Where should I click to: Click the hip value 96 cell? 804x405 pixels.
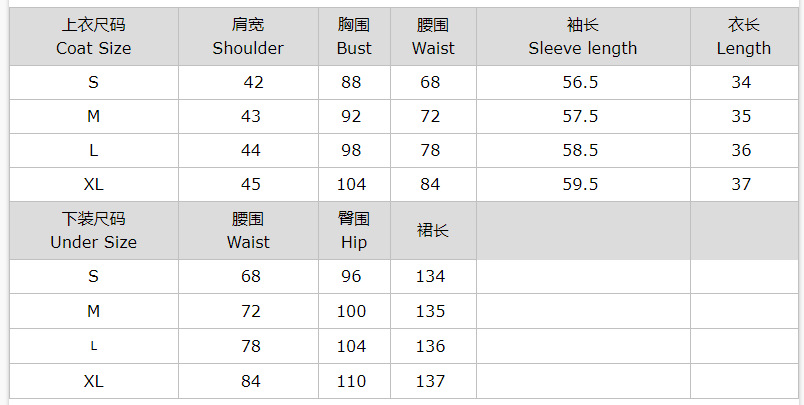(351, 276)
